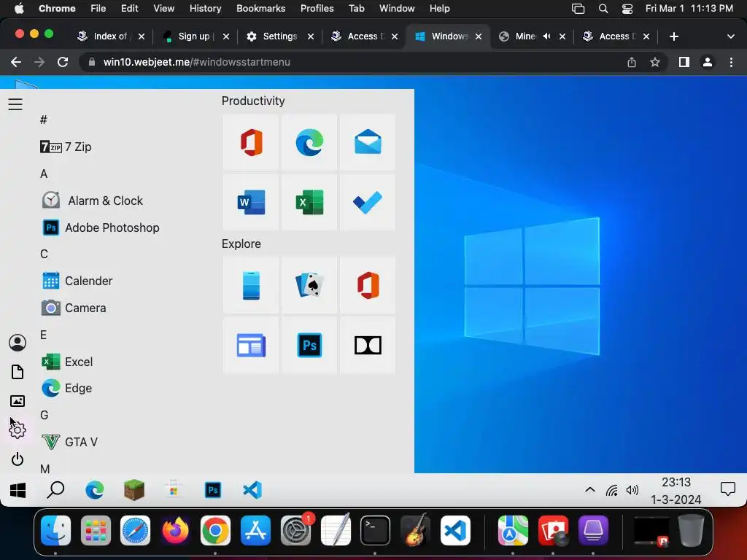Open Pictures from the start sidebar

point(18,401)
